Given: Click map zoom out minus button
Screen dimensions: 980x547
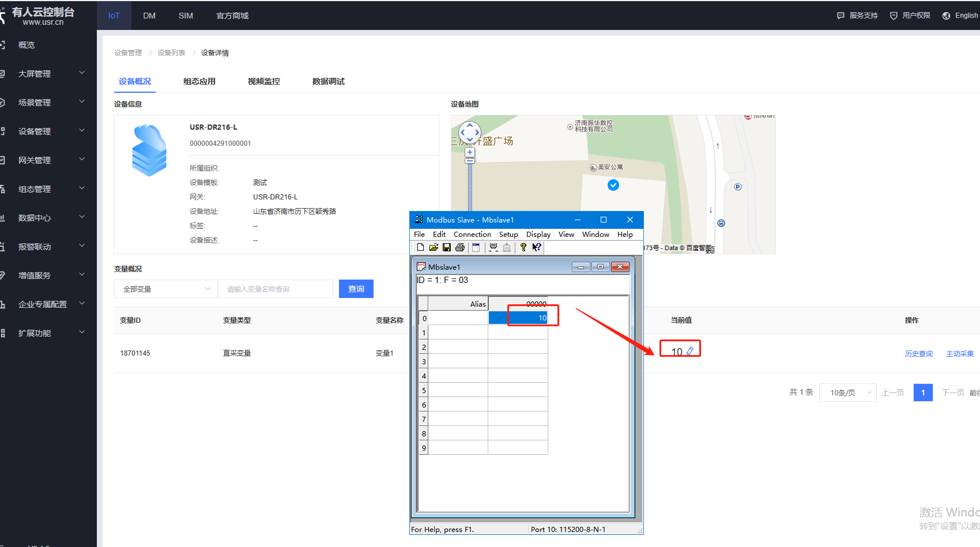Looking at the screenshot, I should pos(470,161).
